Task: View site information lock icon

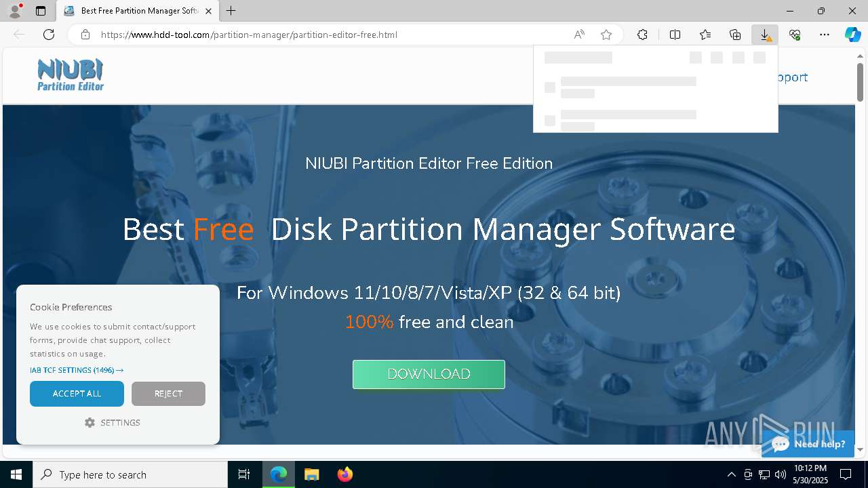Action: (x=85, y=35)
